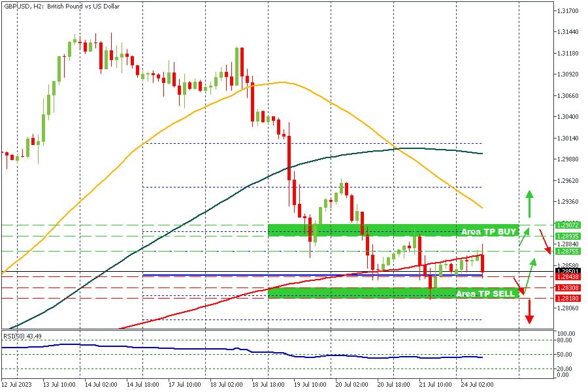Click the 24 Jul 02:00 time label

click(x=477, y=385)
